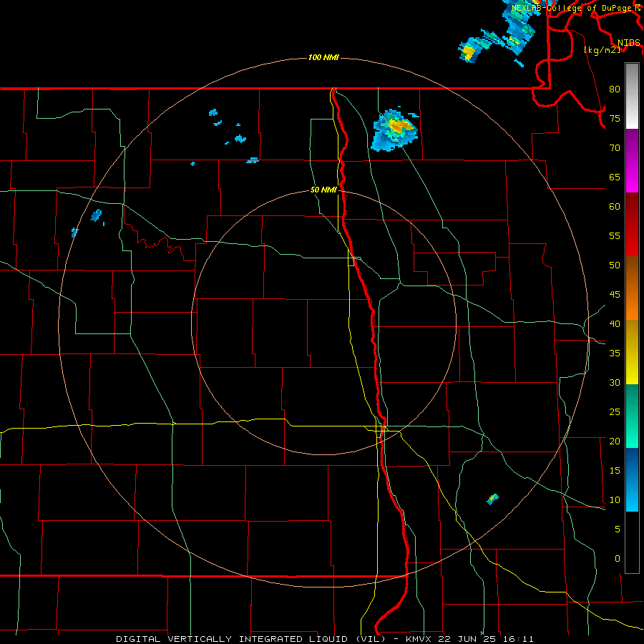
Task: Click the 5 value on the color scale
Action: pyautogui.click(x=618, y=529)
